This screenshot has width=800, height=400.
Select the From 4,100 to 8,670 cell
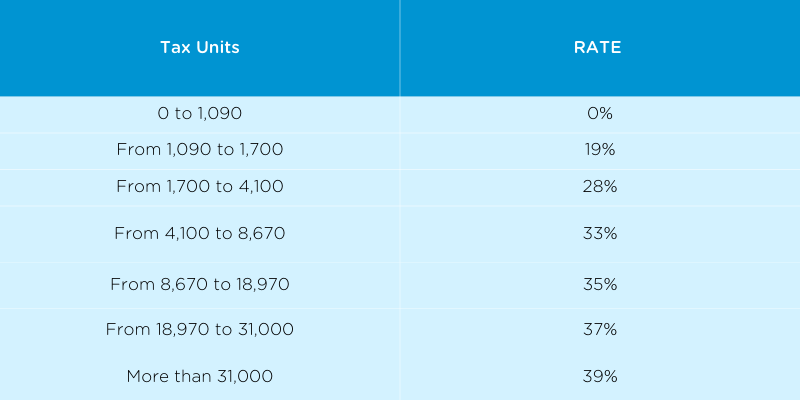(199, 234)
